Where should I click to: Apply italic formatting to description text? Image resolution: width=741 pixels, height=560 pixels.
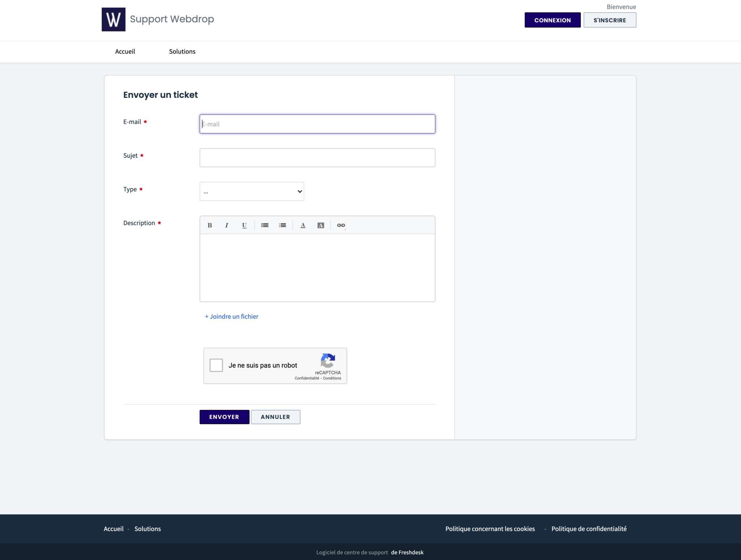(227, 225)
